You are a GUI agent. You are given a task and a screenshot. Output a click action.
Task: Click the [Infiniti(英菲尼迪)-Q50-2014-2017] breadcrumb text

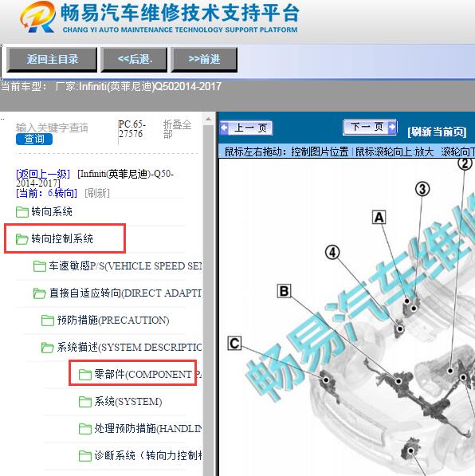coord(95,179)
